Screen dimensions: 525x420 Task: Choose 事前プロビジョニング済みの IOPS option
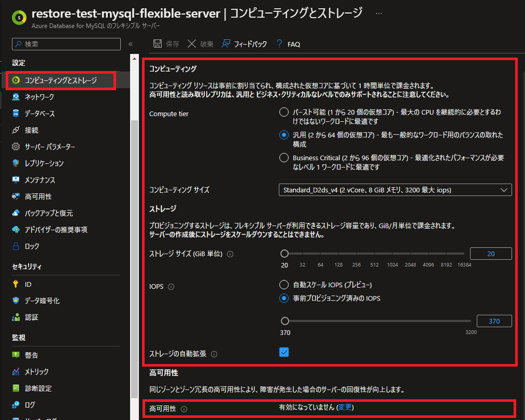pos(284,298)
